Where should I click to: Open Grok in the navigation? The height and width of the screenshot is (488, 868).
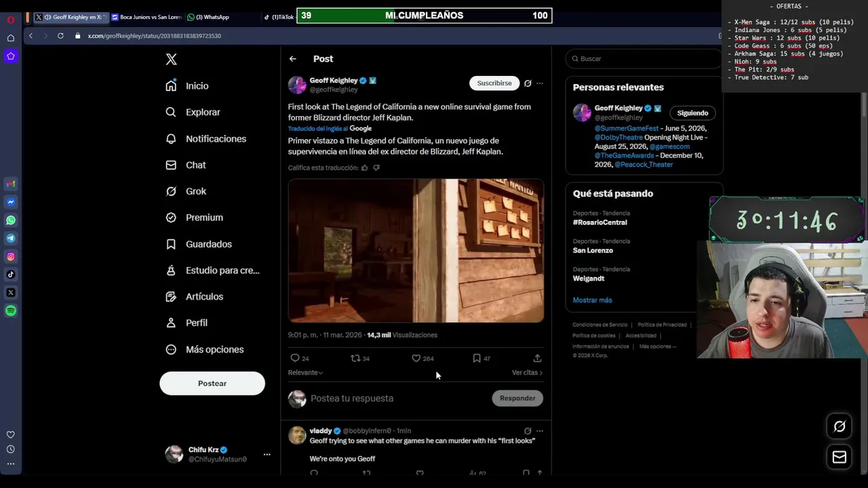click(x=186, y=191)
